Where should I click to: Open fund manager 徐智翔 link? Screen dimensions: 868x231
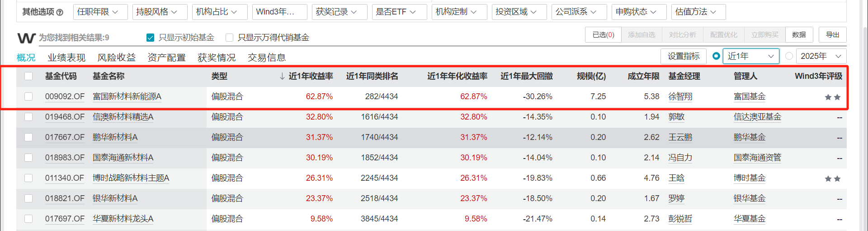click(680, 96)
